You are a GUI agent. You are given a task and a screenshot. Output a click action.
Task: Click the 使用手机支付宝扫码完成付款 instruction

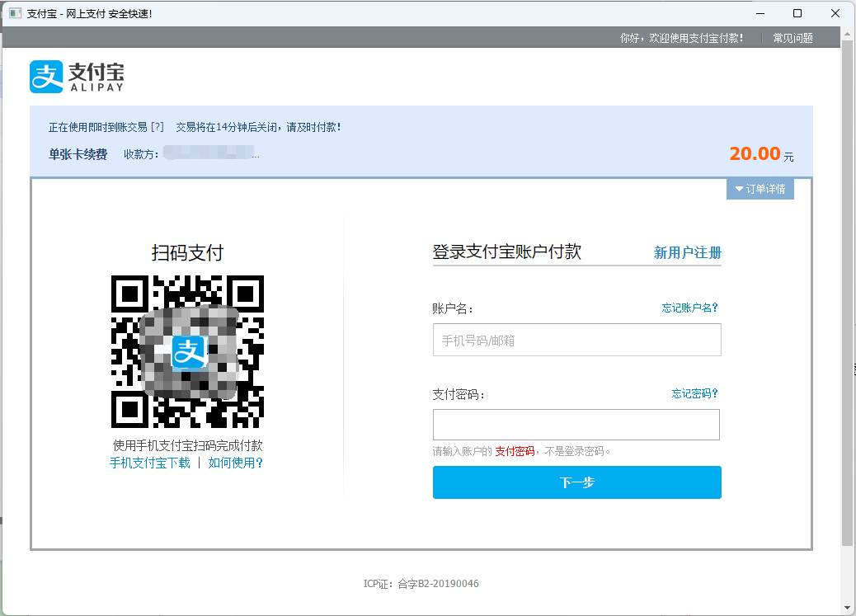point(187,445)
